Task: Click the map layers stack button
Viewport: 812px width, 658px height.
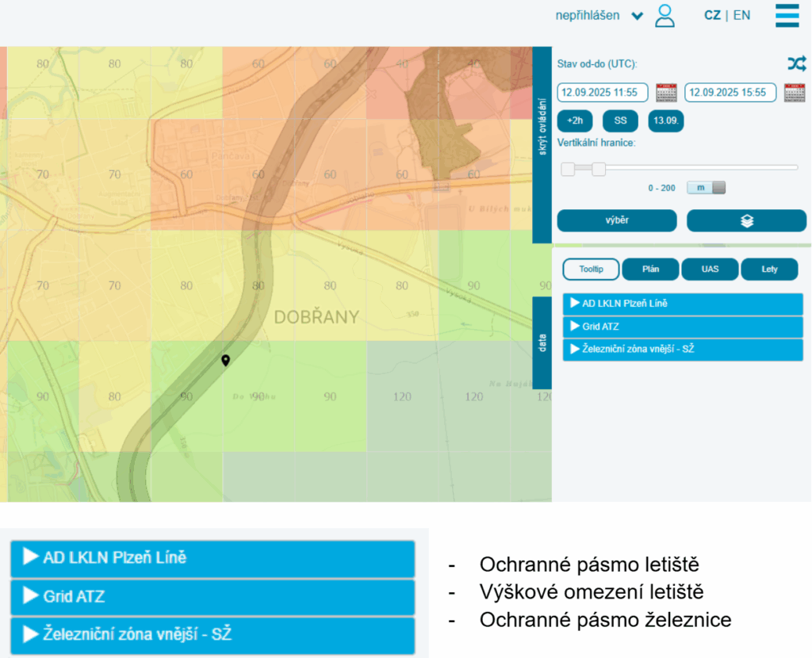Action: 746,220
